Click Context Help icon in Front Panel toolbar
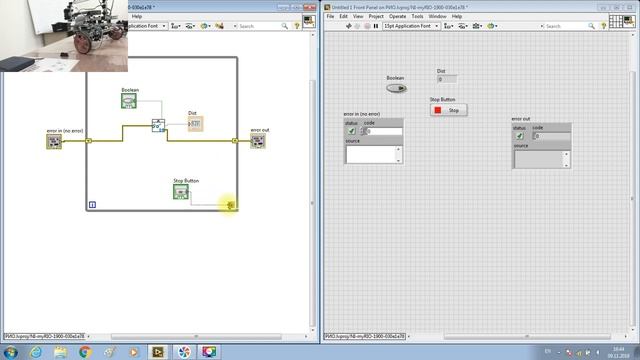640x360 pixels. pyautogui.click(x=604, y=26)
